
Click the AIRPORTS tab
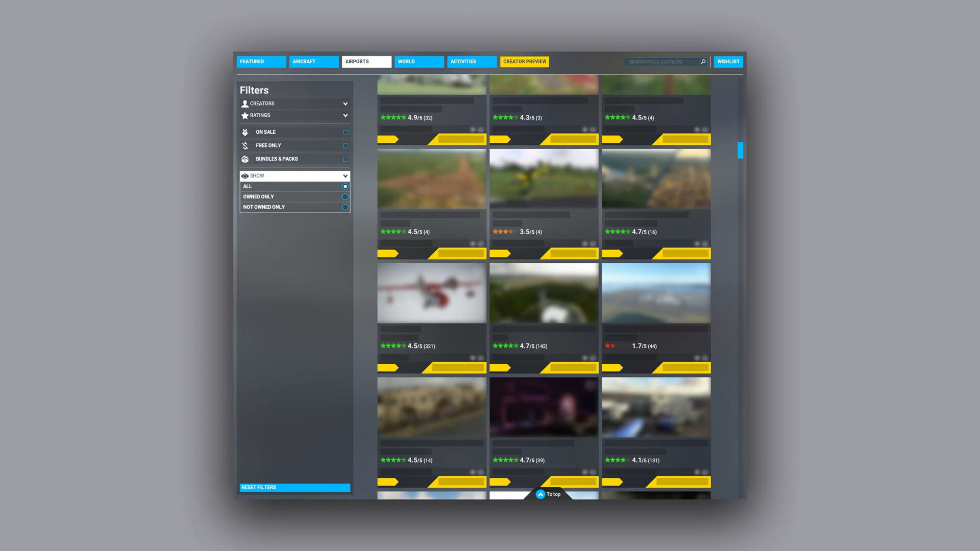tap(365, 61)
